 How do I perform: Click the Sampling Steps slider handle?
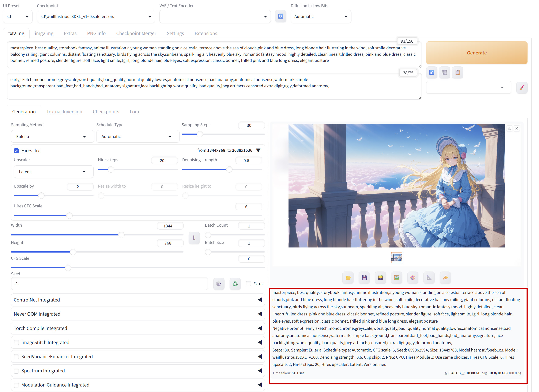tap(200, 134)
